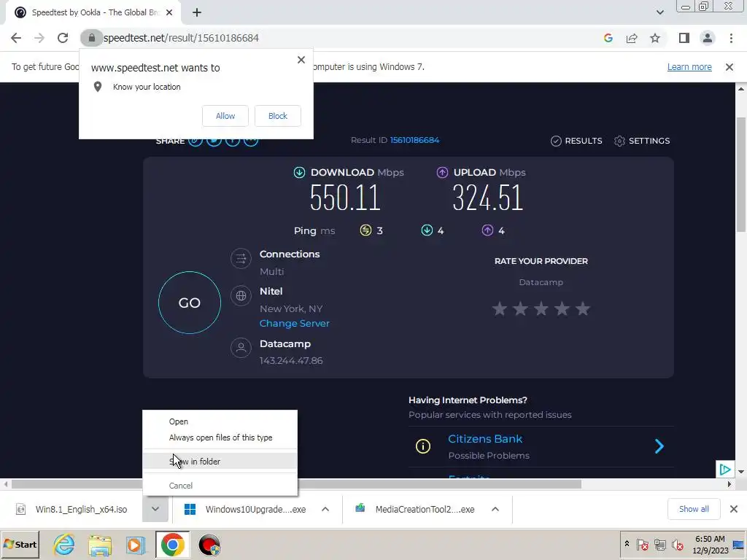The image size is (747, 560).
Task: Click the volume muted tray icon
Action: (677, 545)
